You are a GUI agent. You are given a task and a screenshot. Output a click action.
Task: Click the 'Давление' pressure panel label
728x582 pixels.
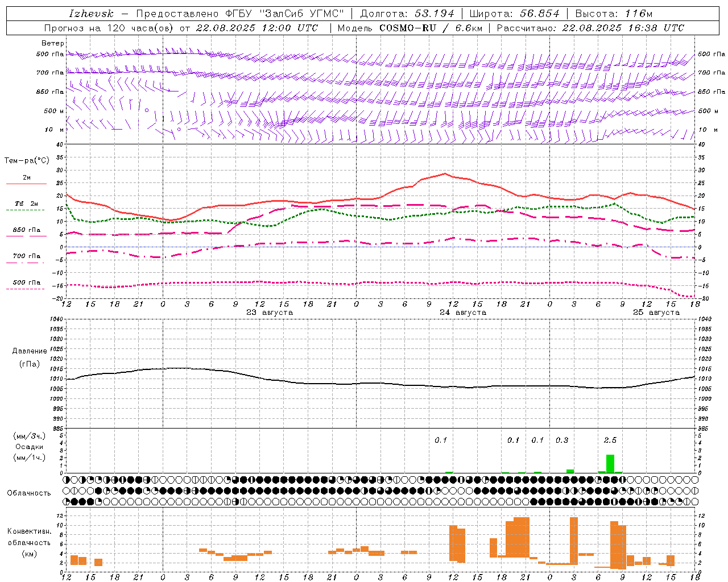pyautogui.click(x=30, y=351)
